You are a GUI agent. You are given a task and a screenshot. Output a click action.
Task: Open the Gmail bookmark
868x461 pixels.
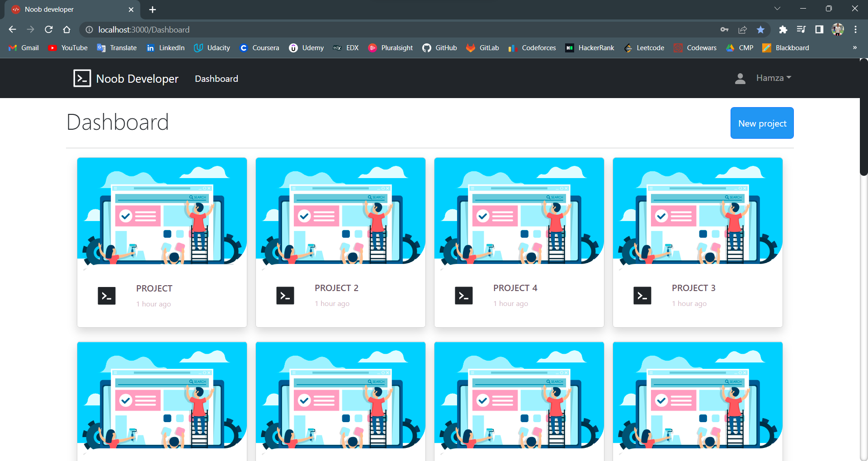pyautogui.click(x=24, y=48)
